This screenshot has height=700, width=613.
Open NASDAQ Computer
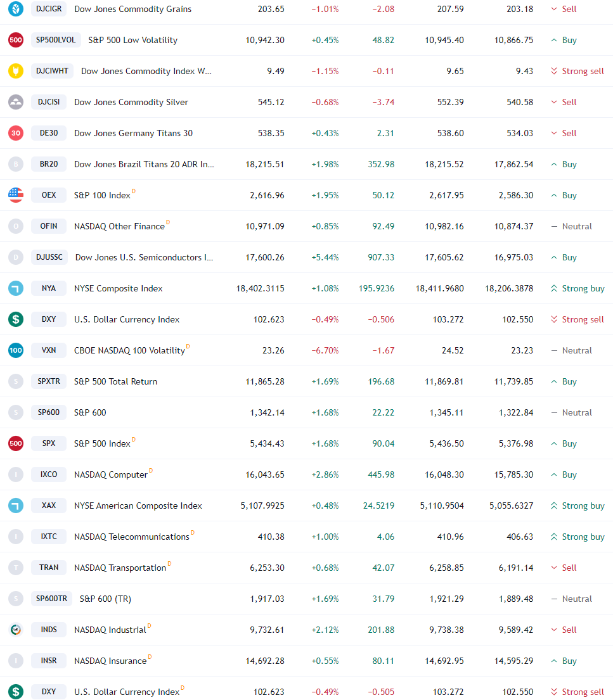click(111, 474)
